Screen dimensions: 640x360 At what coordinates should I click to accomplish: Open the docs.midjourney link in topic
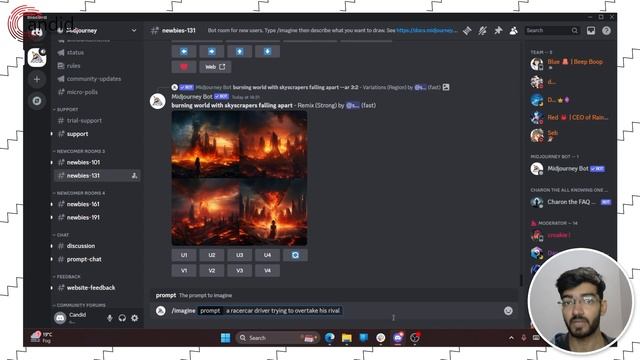click(x=427, y=31)
